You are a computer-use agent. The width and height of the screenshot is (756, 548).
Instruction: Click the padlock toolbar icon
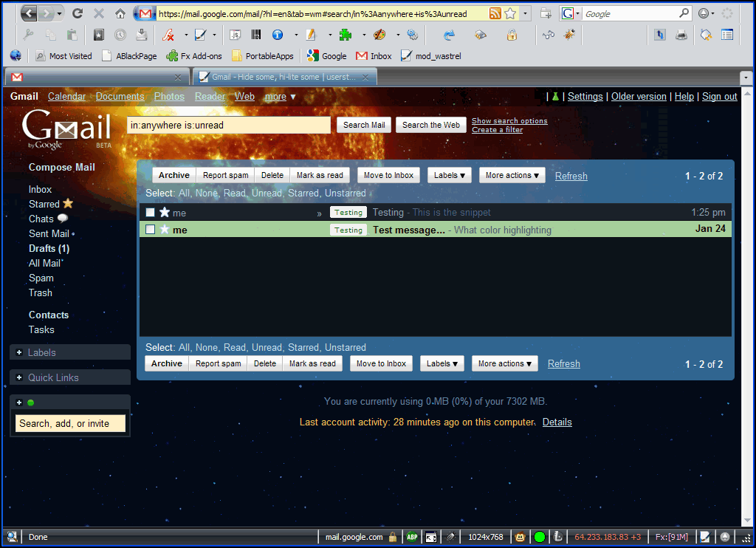[512, 35]
